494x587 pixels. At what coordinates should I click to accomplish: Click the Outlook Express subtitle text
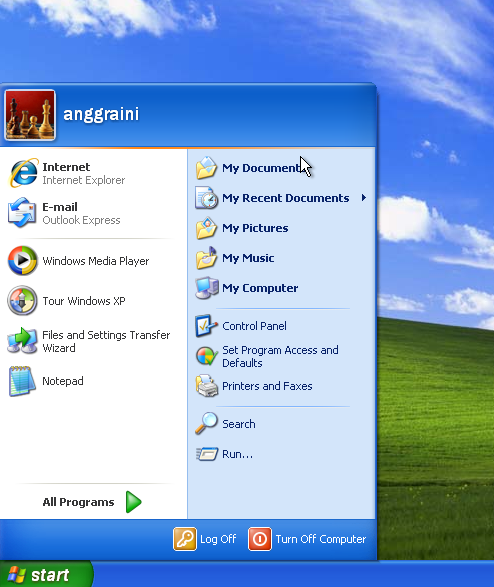81,220
